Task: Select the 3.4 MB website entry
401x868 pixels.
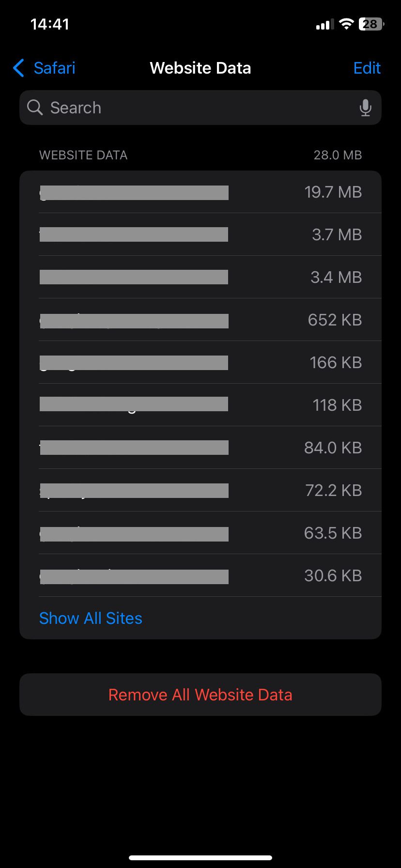Action: coord(200,277)
